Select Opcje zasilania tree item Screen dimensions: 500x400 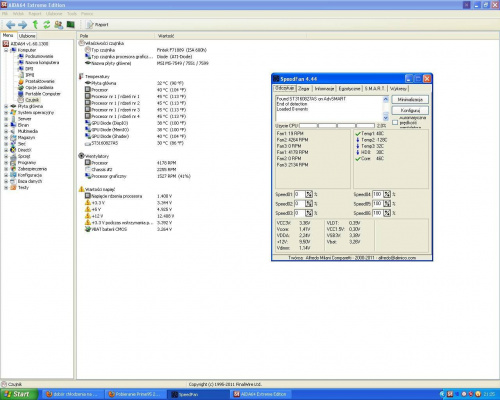click(39, 87)
